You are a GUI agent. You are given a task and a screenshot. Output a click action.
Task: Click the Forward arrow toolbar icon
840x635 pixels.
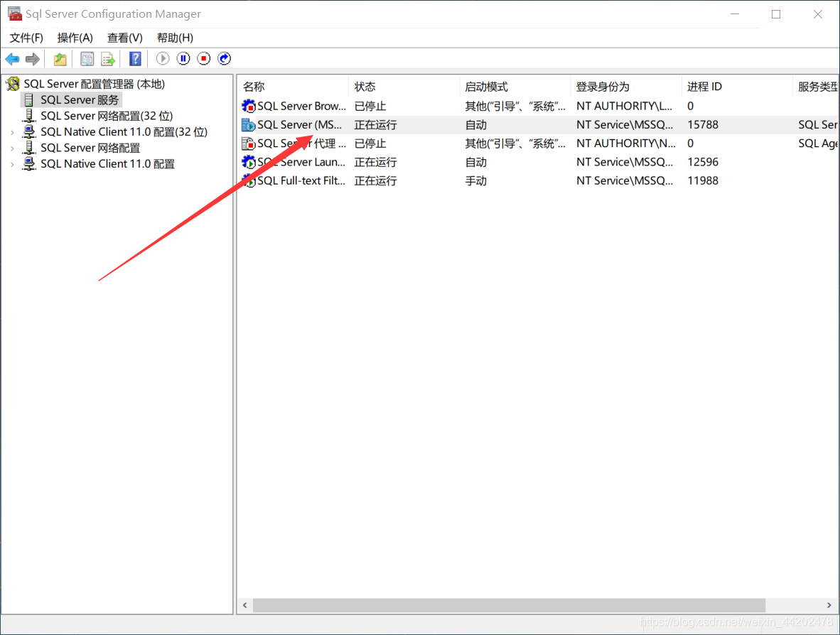(x=33, y=59)
